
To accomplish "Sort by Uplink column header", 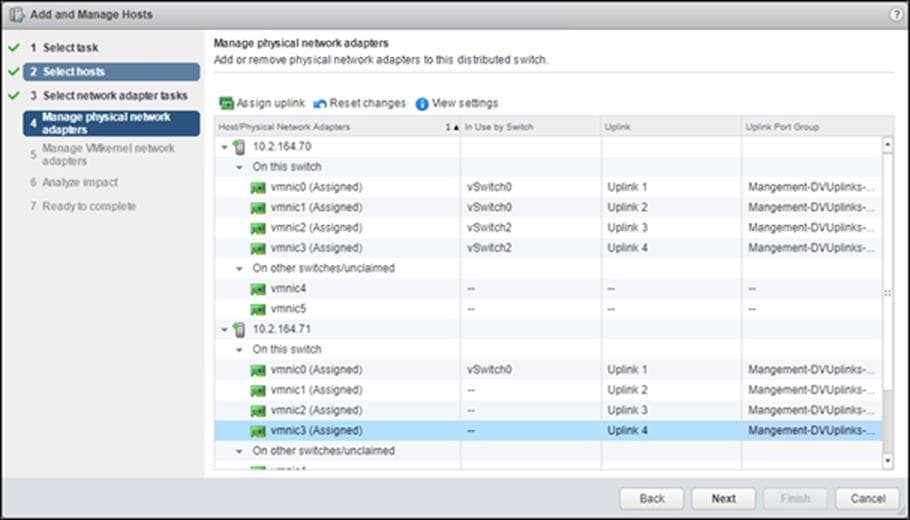I will (671, 127).
